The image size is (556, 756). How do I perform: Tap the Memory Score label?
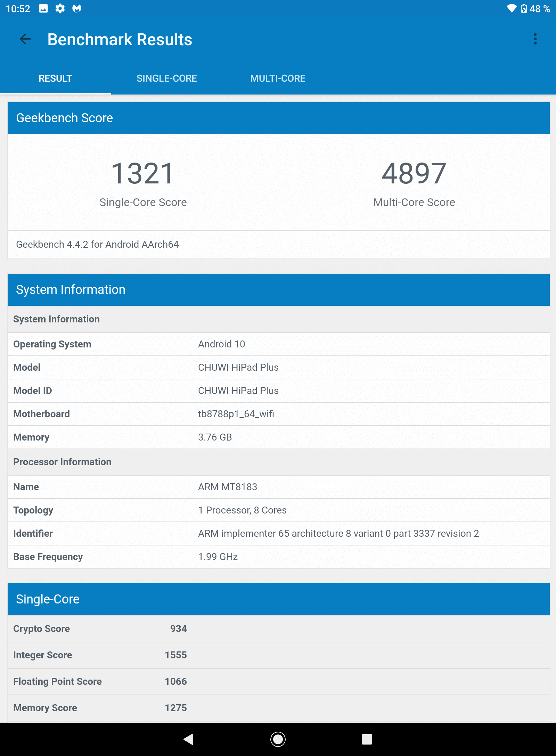pos(45,708)
